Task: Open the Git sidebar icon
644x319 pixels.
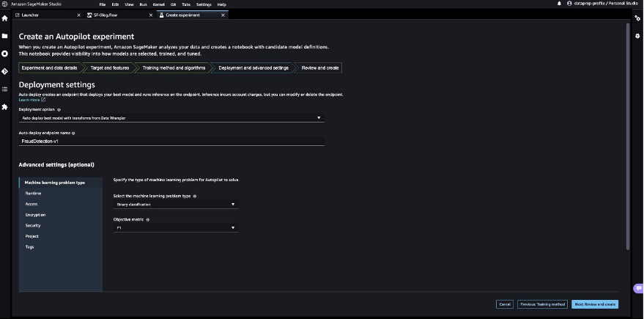Action: pyautogui.click(x=4, y=71)
